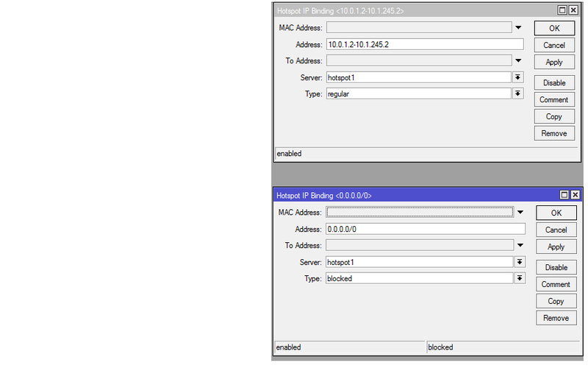Click Comment in the 10.0.1.2-10.1.245.2 binding window
588x368 pixels.
[x=554, y=99]
